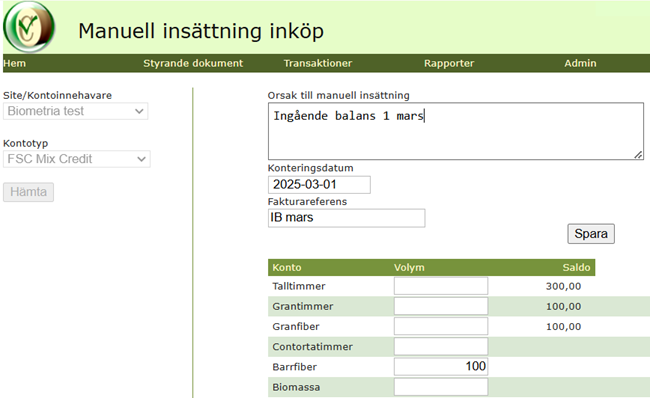Image resolution: width=650 pixels, height=398 pixels.
Task: Open the Admin menu
Action: point(580,63)
